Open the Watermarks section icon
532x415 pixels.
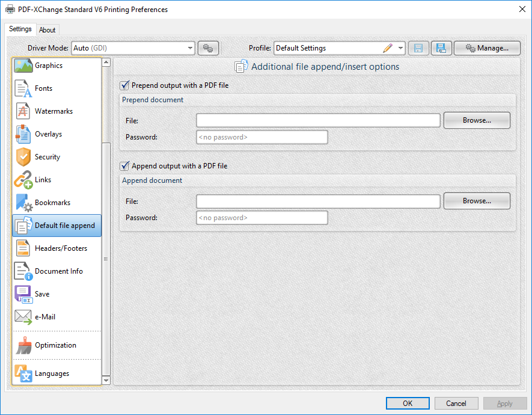point(23,111)
